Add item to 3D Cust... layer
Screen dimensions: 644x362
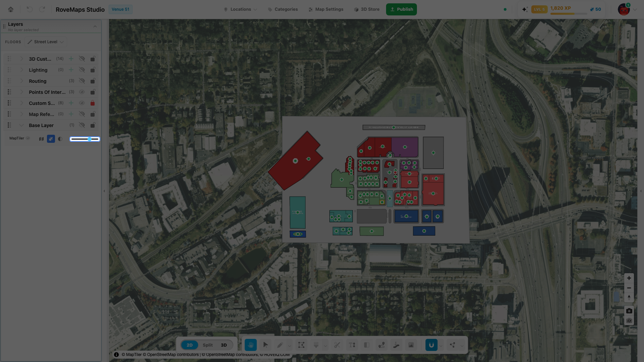pyautogui.click(x=71, y=59)
